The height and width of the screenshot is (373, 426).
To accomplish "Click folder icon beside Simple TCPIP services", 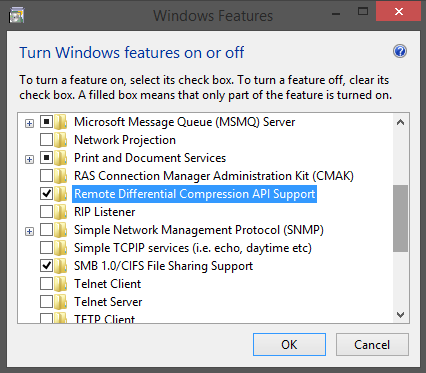I will point(61,248).
